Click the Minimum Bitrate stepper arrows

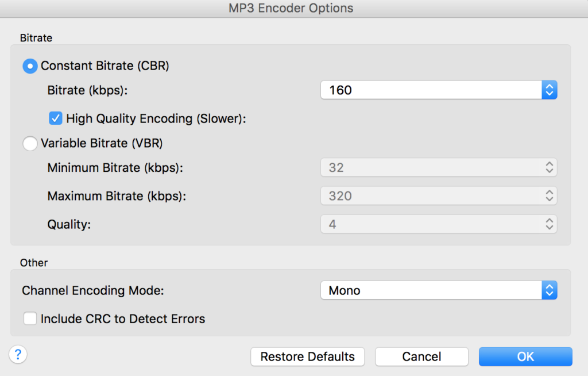[x=550, y=167]
